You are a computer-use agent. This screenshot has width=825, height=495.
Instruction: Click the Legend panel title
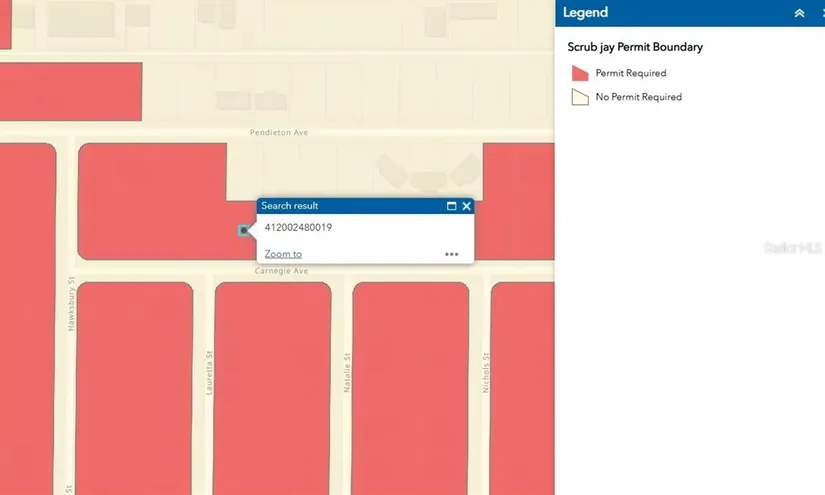pyautogui.click(x=585, y=13)
